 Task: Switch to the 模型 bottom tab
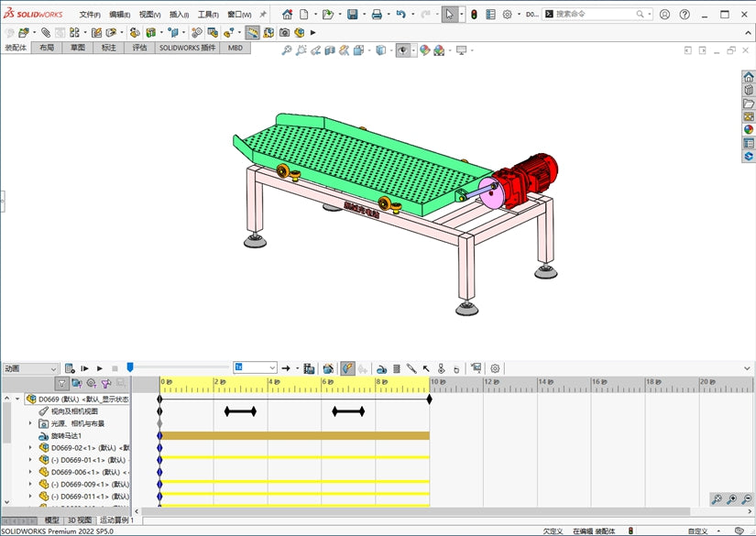pyautogui.click(x=51, y=520)
